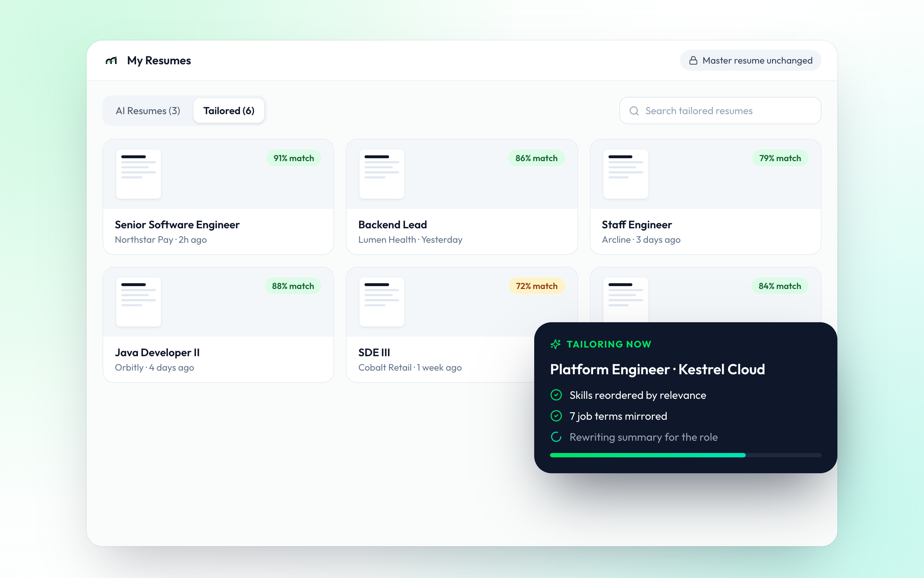
Task: Open Backend Lead resume title
Action: tap(392, 225)
